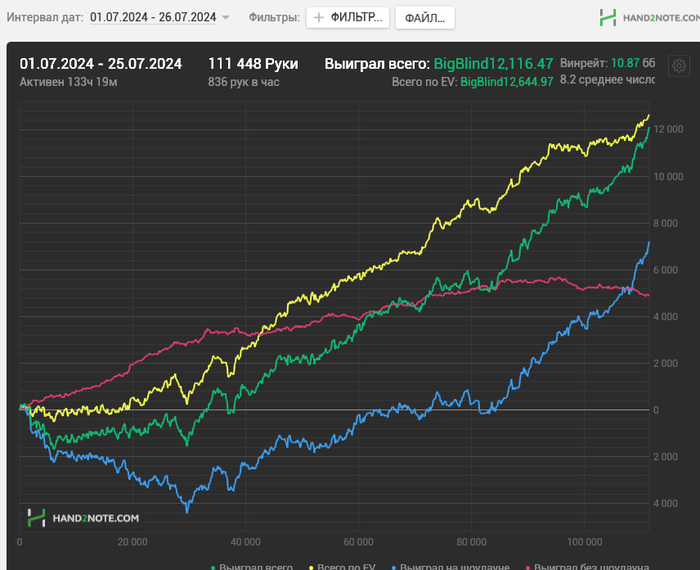Screen dimensions: 700x570
Task: Click the '836 рук в час' text
Action: pyautogui.click(x=244, y=82)
